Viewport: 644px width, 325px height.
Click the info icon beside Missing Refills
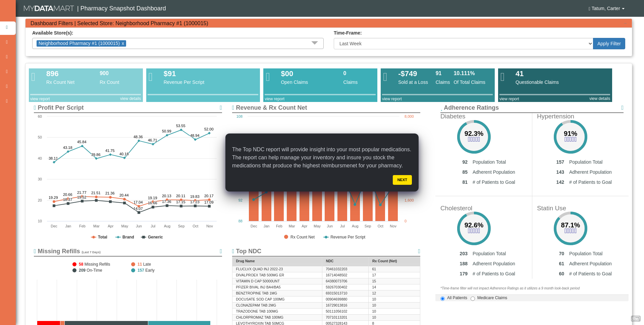pyautogui.click(x=35, y=251)
